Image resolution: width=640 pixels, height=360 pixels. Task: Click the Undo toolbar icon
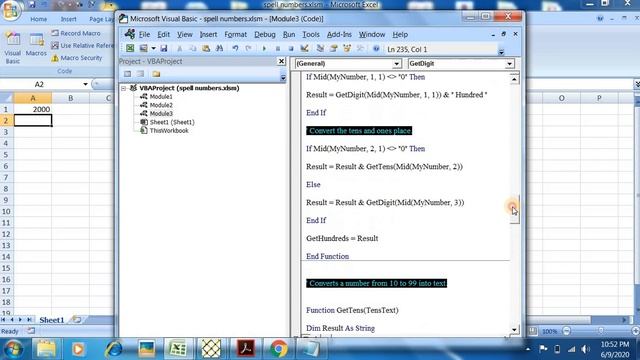(x=235, y=49)
